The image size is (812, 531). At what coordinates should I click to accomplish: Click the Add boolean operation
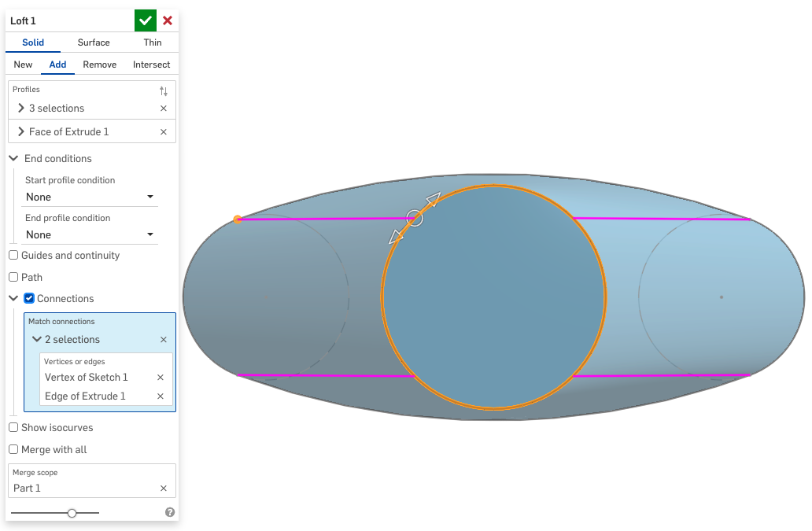[x=57, y=65]
